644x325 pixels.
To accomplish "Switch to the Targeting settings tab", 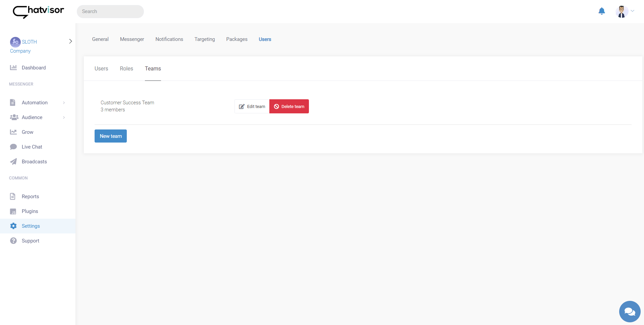I will pos(205,39).
